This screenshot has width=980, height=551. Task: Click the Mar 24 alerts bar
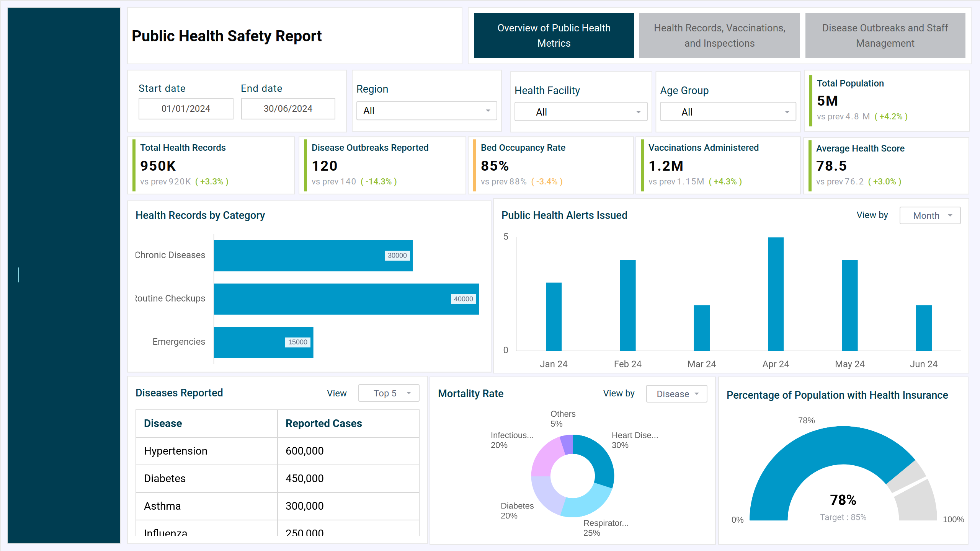[x=702, y=328]
